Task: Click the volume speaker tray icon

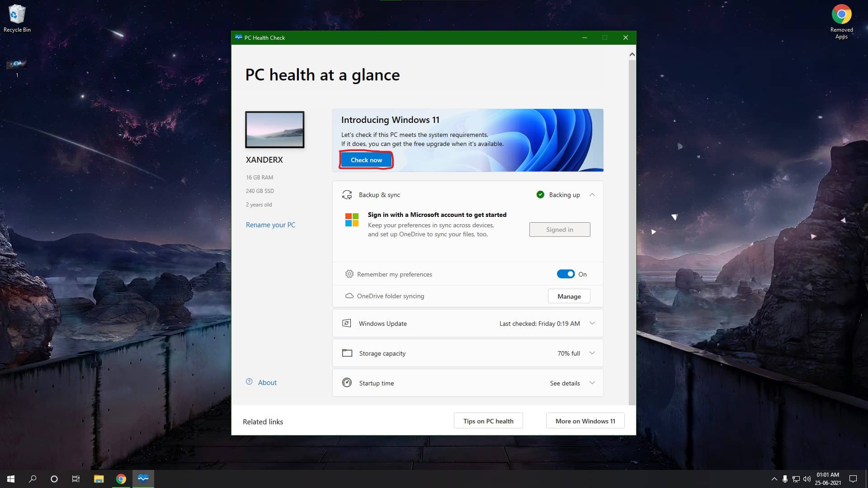Action: click(x=807, y=479)
